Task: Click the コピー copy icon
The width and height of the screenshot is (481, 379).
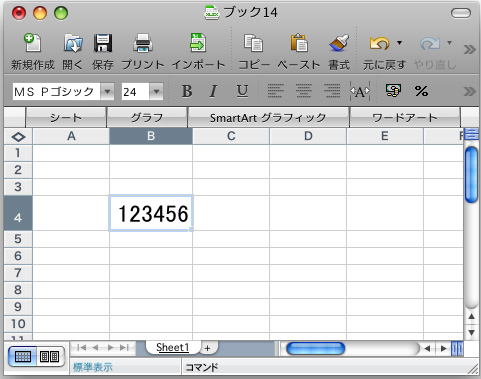Action: click(x=253, y=43)
